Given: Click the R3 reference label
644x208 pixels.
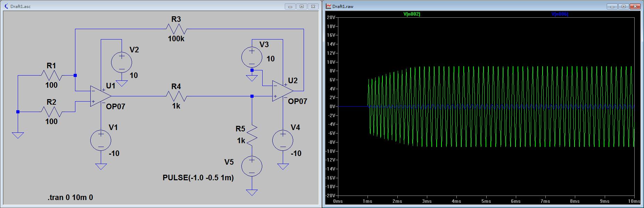Looking at the screenshot, I should coord(176,19).
